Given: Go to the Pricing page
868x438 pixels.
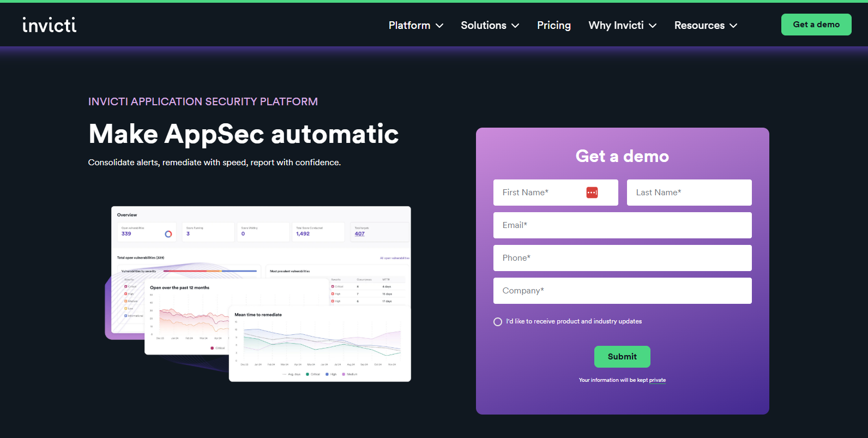Looking at the screenshot, I should coord(553,26).
